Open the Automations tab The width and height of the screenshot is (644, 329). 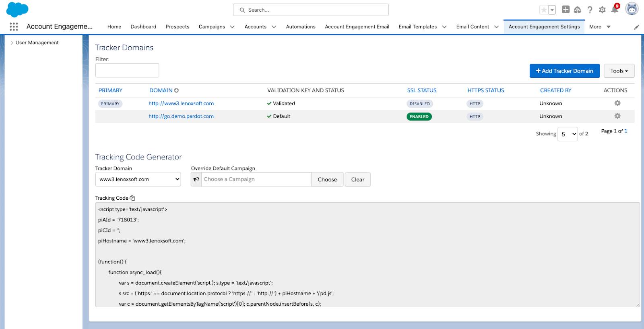tap(301, 27)
